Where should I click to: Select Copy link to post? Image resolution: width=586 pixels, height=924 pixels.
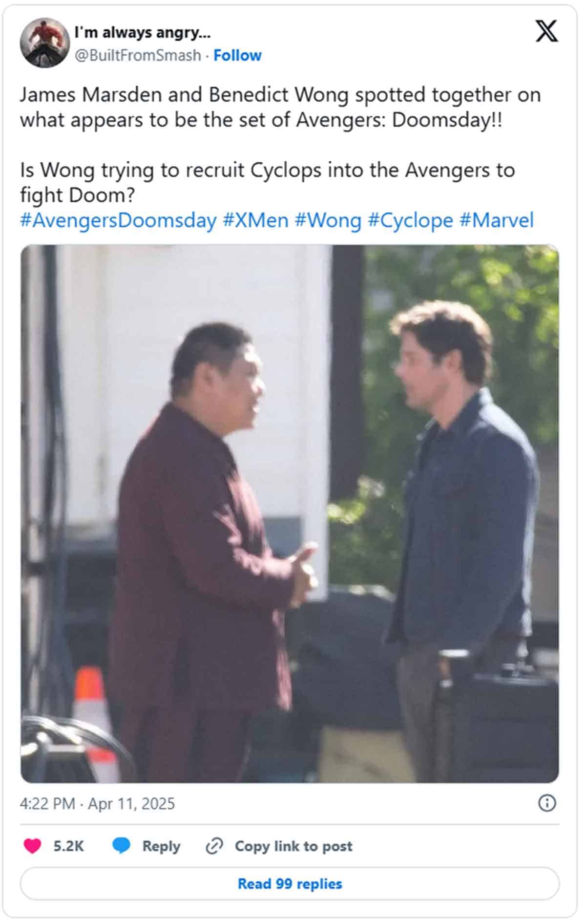pos(293,846)
